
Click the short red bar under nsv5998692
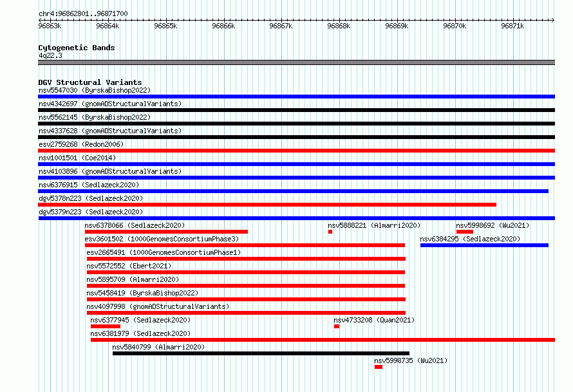click(x=465, y=232)
